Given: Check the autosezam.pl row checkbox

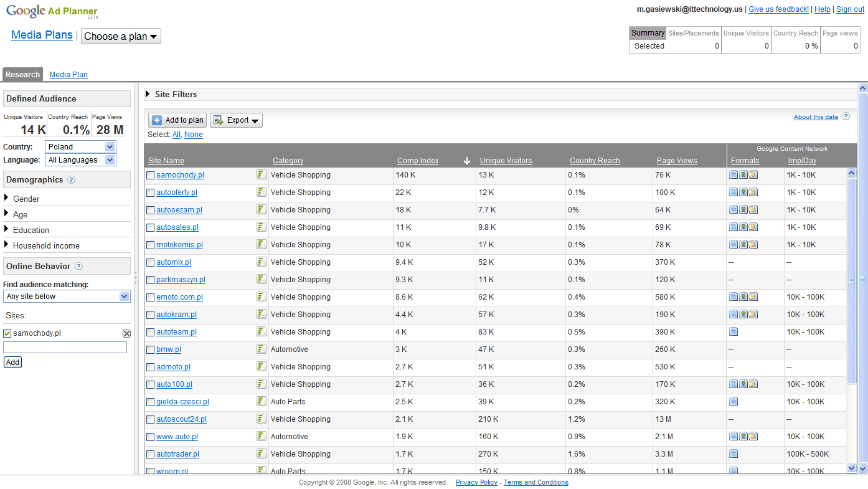Looking at the screenshot, I should [x=150, y=211].
